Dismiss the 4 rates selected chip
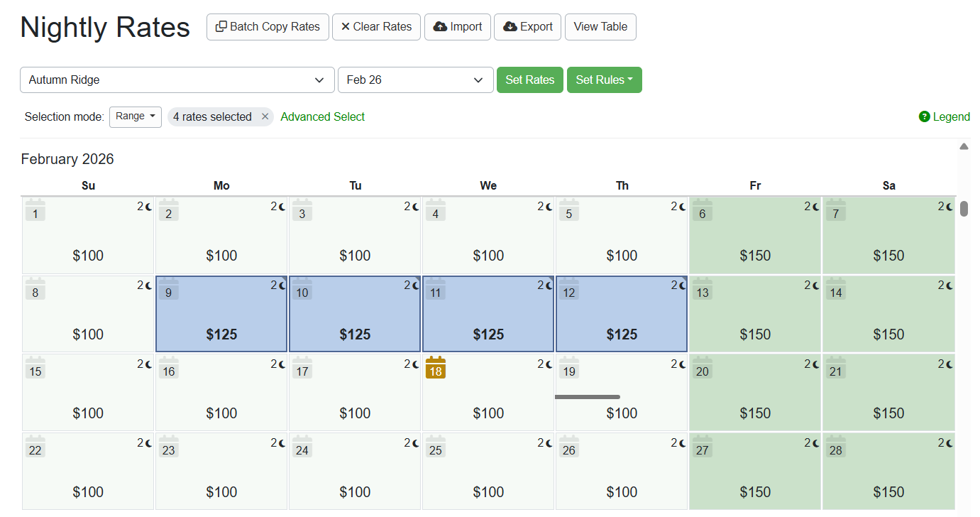The width and height of the screenshot is (980, 517). (x=266, y=116)
